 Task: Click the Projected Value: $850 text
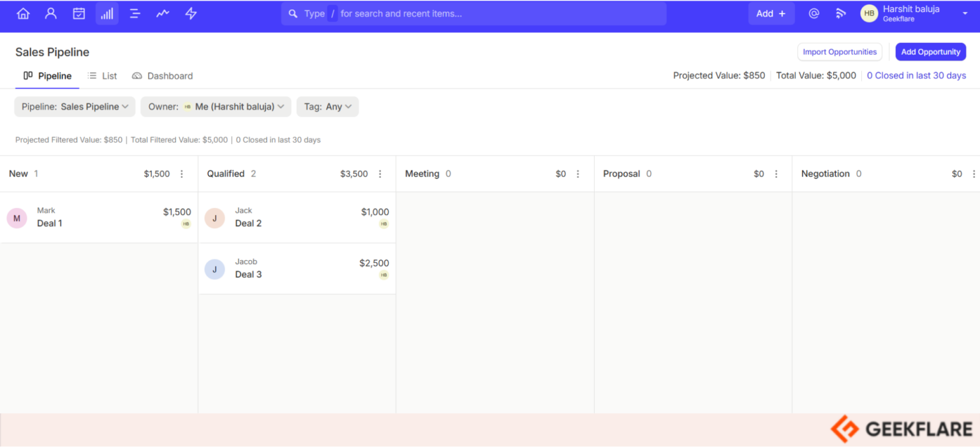[719, 75]
